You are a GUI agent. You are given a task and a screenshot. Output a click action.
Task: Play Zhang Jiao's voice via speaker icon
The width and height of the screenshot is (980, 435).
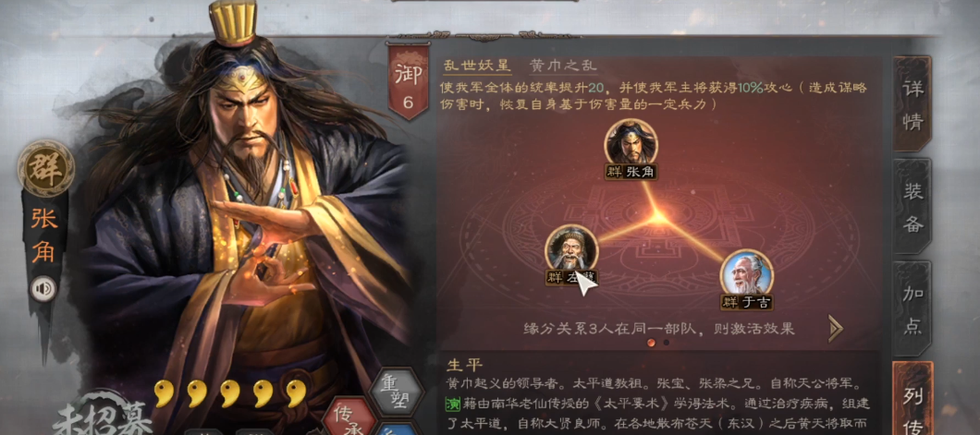43,289
